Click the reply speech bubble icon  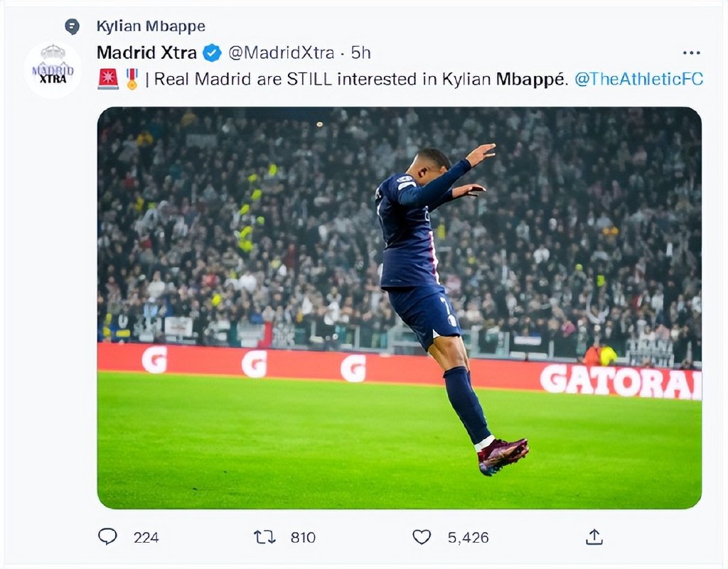[107, 536]
